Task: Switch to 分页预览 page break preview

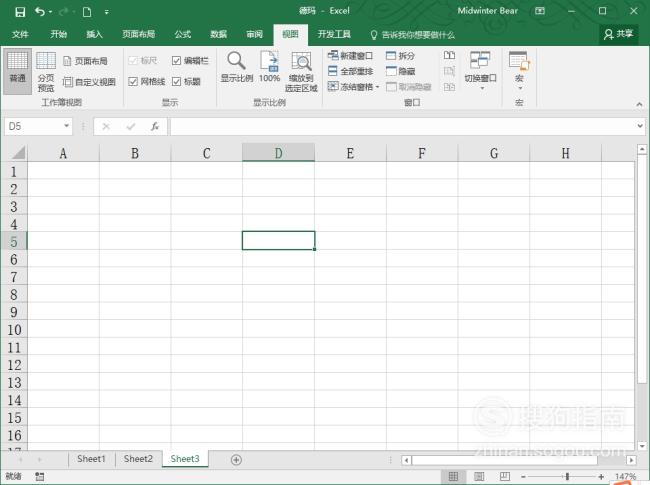Action: click(x=46, y=71)
